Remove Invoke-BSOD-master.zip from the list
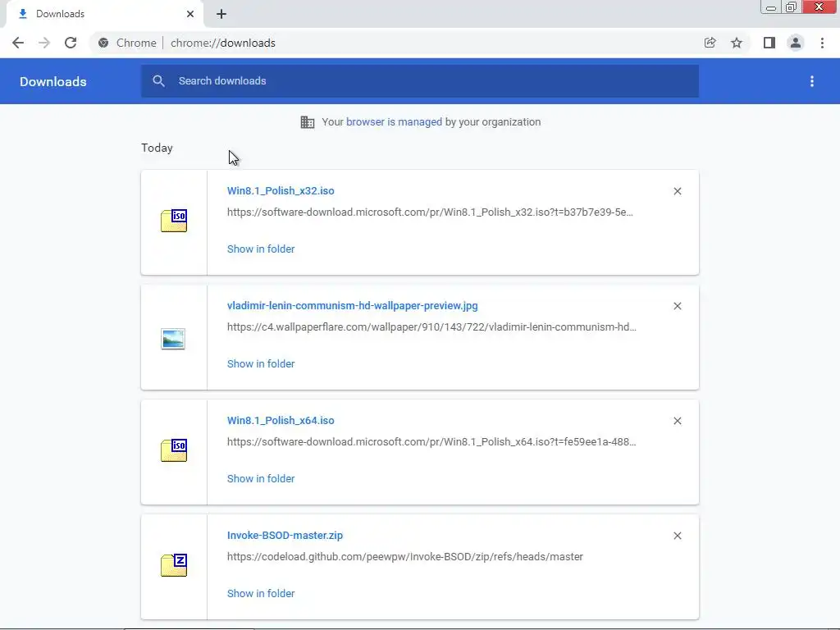Screen dimensions: 840x630 [x=678, y=536]
